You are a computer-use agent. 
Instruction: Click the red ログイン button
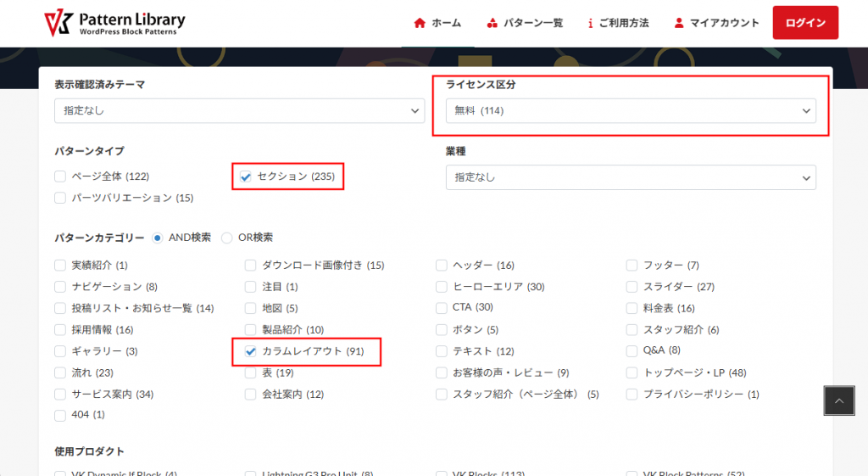(x=805, y=23)
